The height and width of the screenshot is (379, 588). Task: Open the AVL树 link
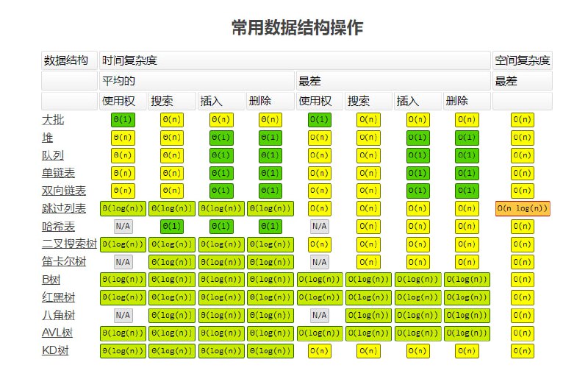tap(57, 333)
